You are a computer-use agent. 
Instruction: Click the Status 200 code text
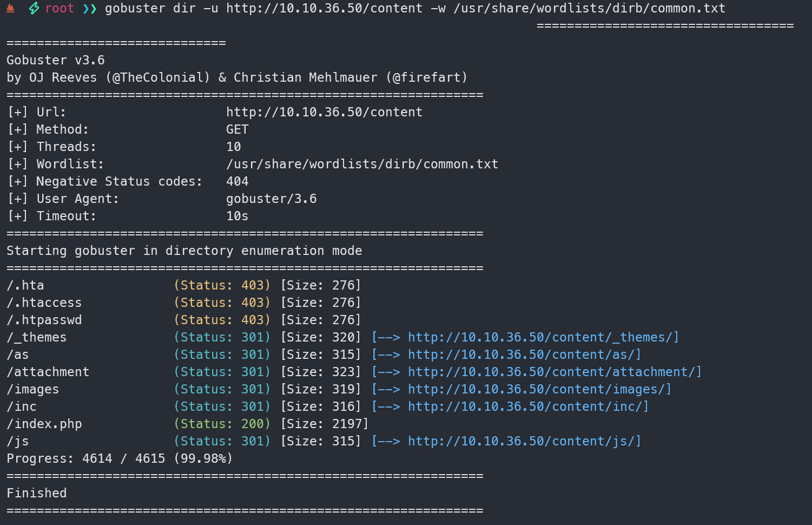coord(222,424)
